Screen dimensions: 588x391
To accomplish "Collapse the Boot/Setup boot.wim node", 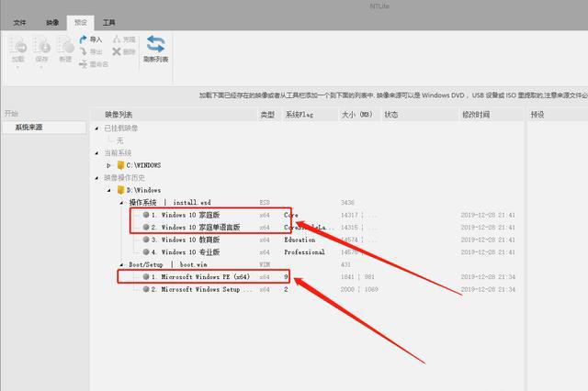I will [121, 264].
